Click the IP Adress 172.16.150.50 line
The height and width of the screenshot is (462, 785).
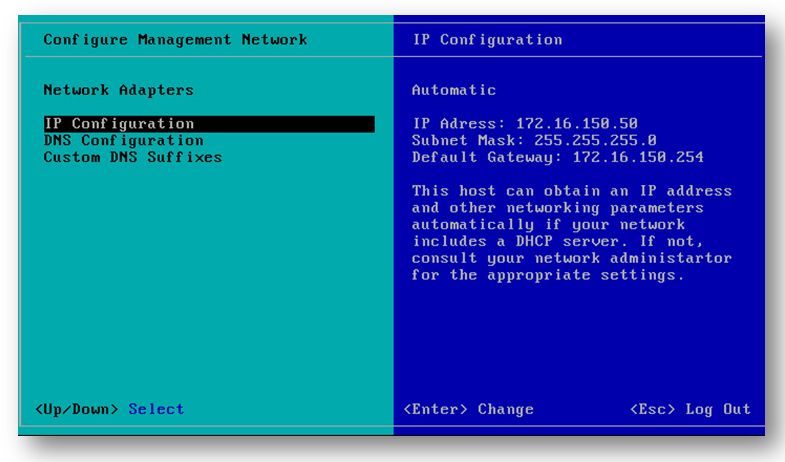[525, 124]
